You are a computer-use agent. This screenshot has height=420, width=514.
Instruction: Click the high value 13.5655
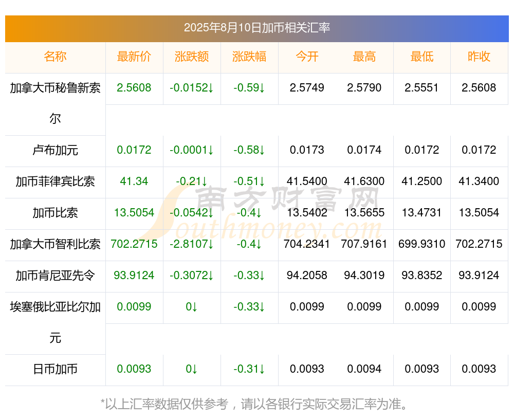click(x=364, y=212)
